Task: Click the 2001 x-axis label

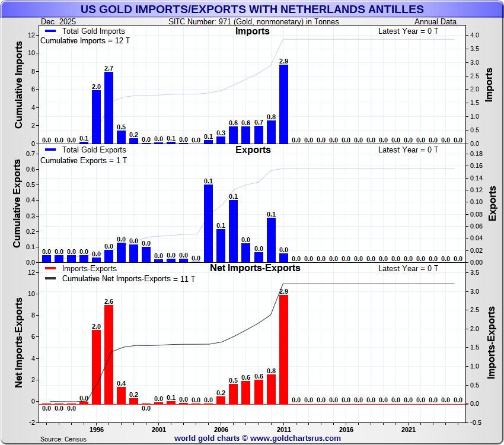Action: click(x=159, y=430)
